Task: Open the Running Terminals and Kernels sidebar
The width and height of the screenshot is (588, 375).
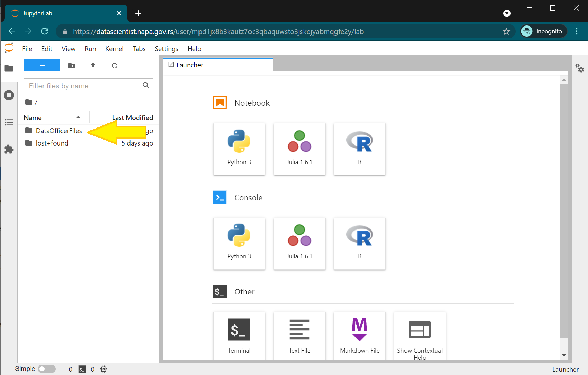Action: pos(9,95)
